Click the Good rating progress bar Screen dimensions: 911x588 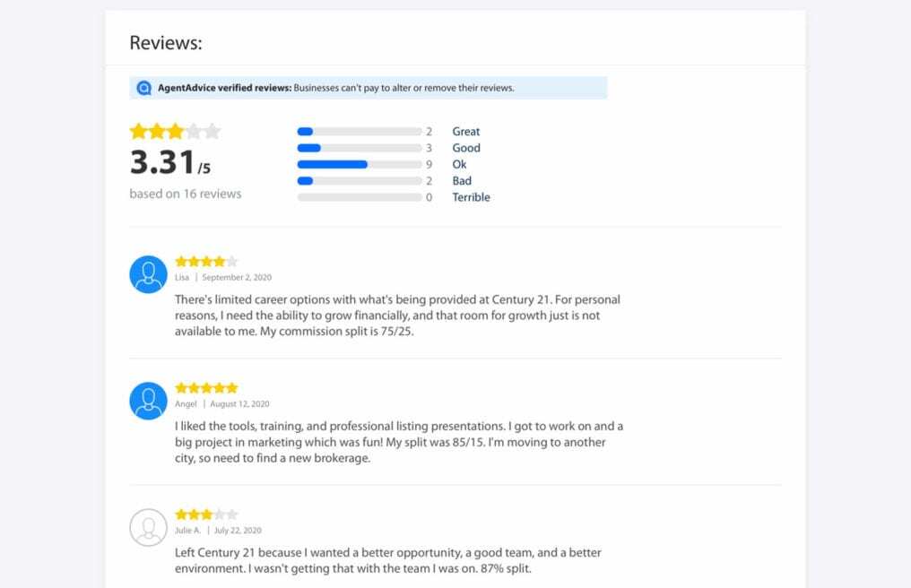(x=359, y=148)
